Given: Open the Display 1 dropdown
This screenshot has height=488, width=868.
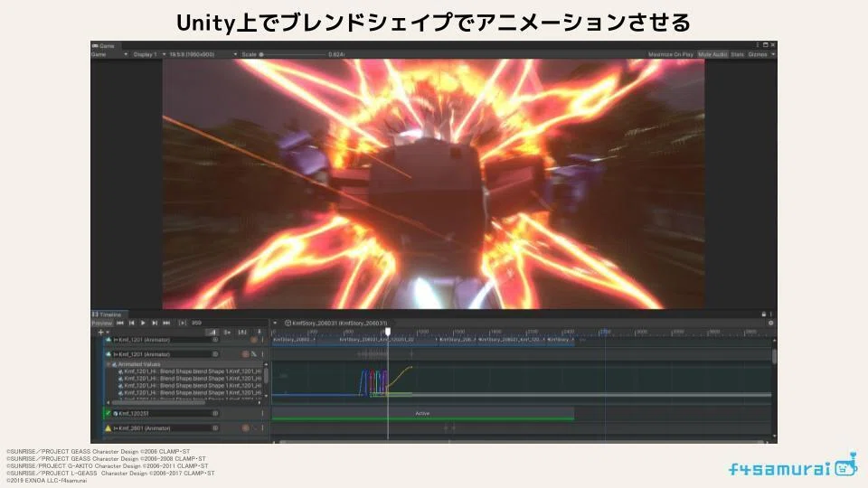Looking at the screenshot, I should coord(148,54).
